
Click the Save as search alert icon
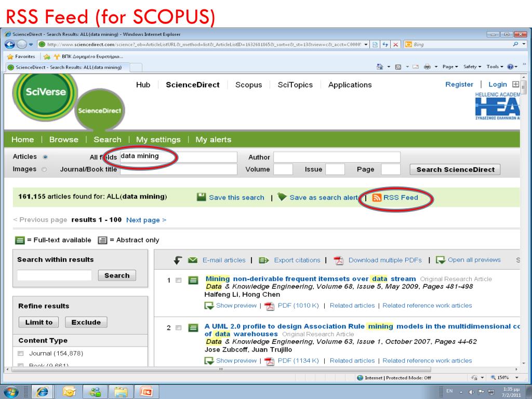tap(282, 197)
